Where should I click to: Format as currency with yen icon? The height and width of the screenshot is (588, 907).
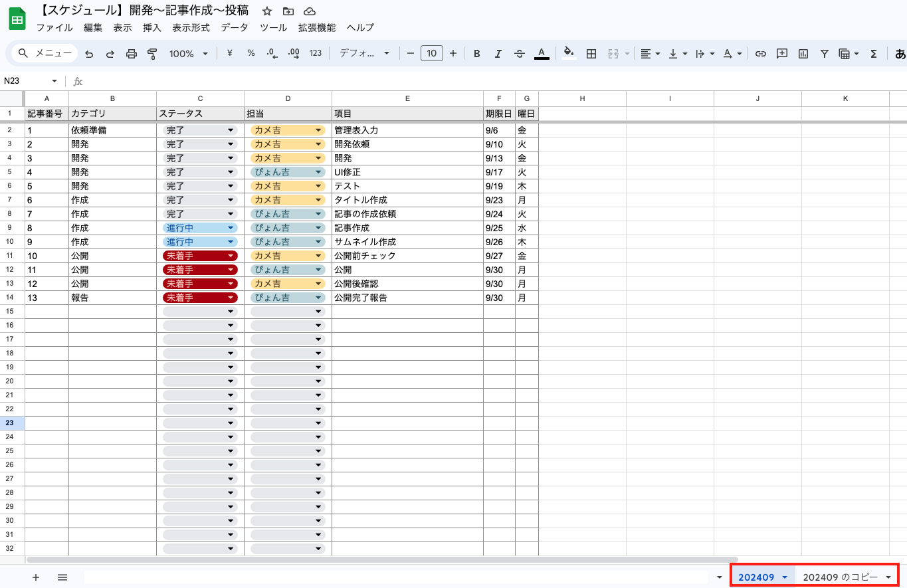pos(230,53)
